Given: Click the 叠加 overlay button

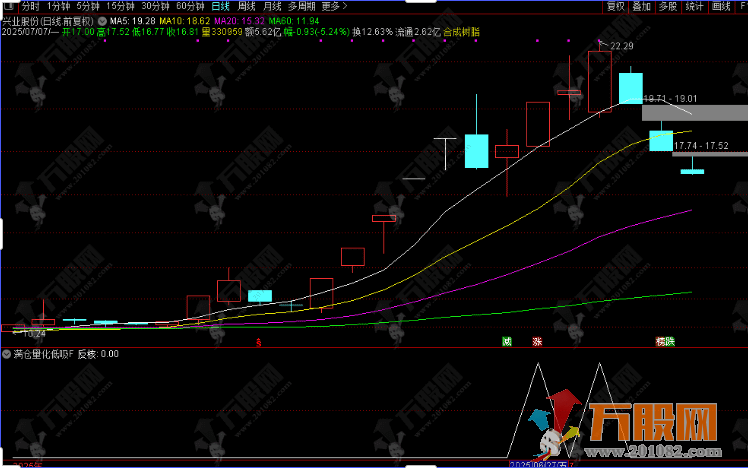Looking at the screenshot, I should (642, 6).
